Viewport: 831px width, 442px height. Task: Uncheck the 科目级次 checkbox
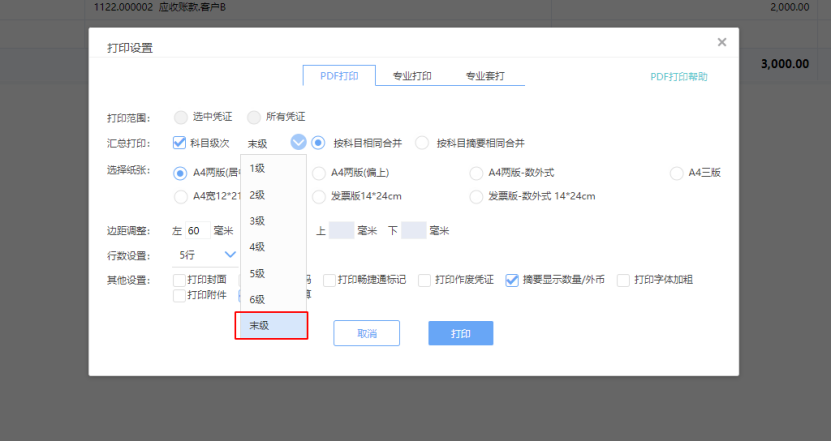click(179, 143)
